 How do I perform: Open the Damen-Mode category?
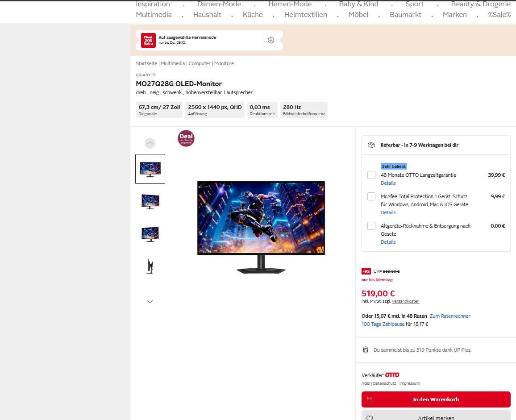tap(219, 4)
